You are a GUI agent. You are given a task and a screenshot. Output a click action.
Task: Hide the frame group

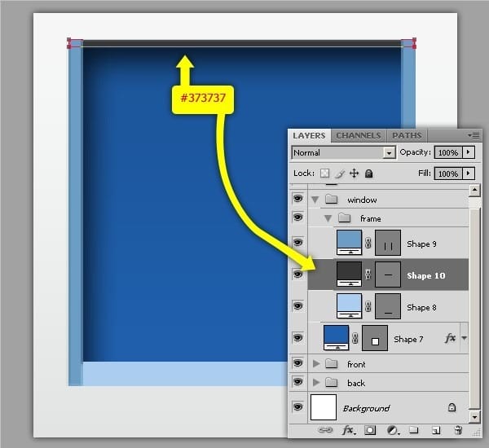click(297, 217)
